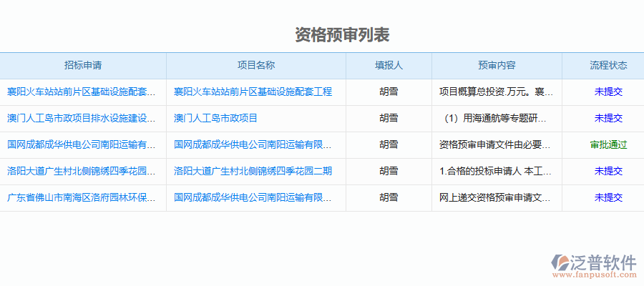Screen dimensions: 644x286
Task: Click the 预审内容 column header
Action: (497, 65)
